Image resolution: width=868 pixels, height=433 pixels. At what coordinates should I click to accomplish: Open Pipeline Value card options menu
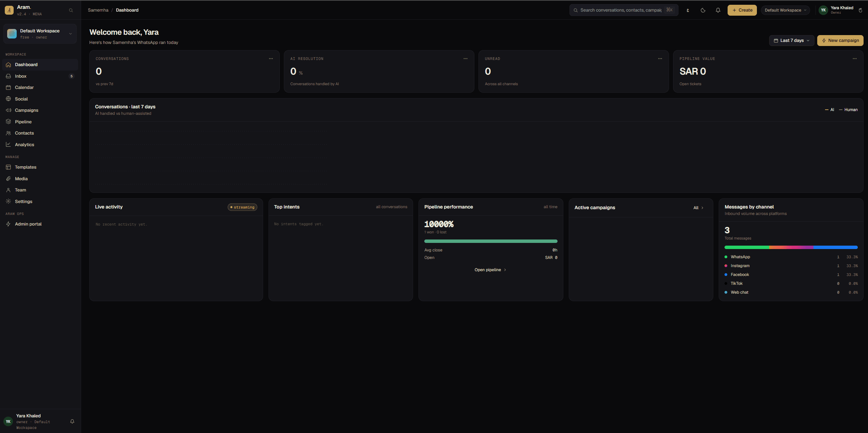click(855, 59)
